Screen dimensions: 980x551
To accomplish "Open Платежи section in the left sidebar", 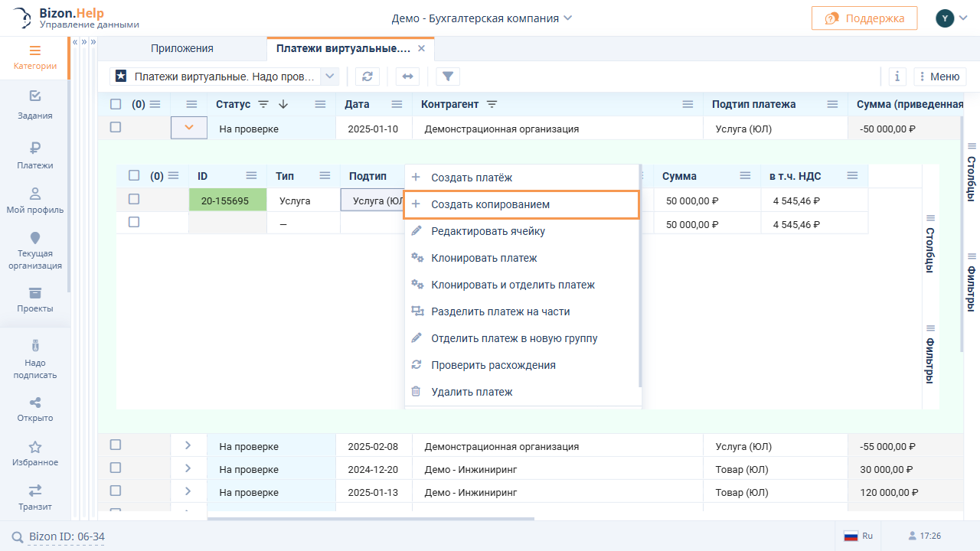I will 35,155.
